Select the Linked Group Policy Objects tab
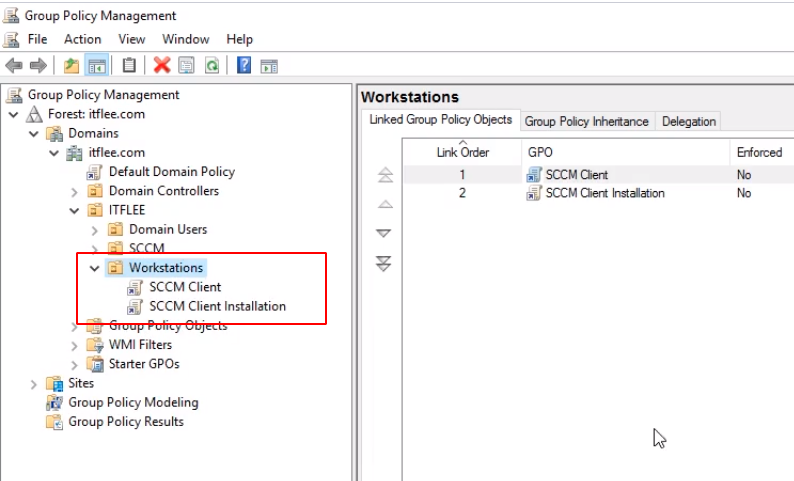The height and width of the screenshot is (481, 794). coord(441,120)
